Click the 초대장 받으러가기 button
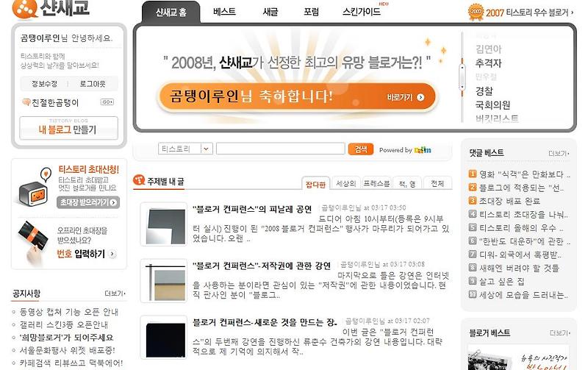The image size is (588, 370). [88, 202]
